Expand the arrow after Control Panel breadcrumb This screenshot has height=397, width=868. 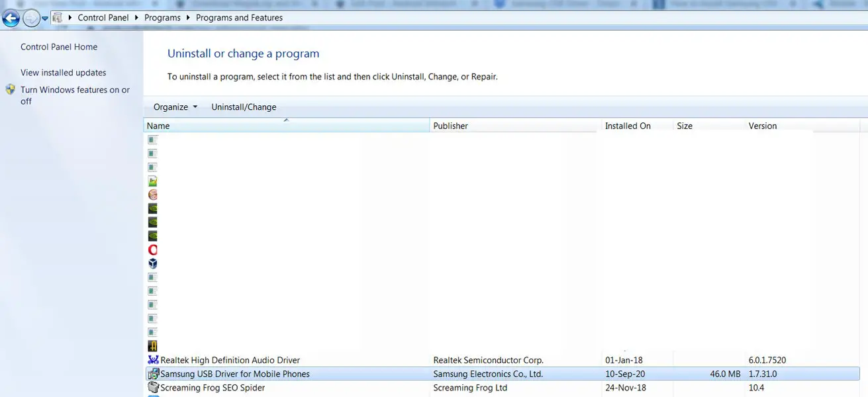click(137, 18)
